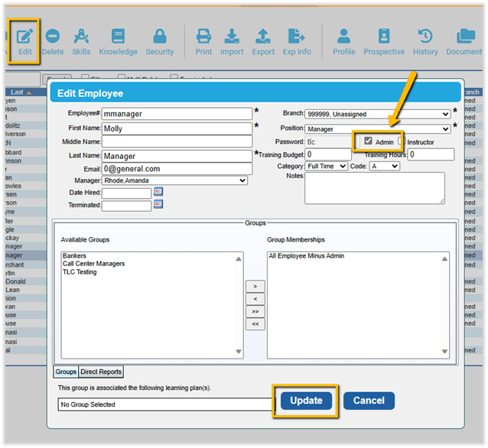
Task: Add all groups with >> button
Action: (x=255, y=311)
